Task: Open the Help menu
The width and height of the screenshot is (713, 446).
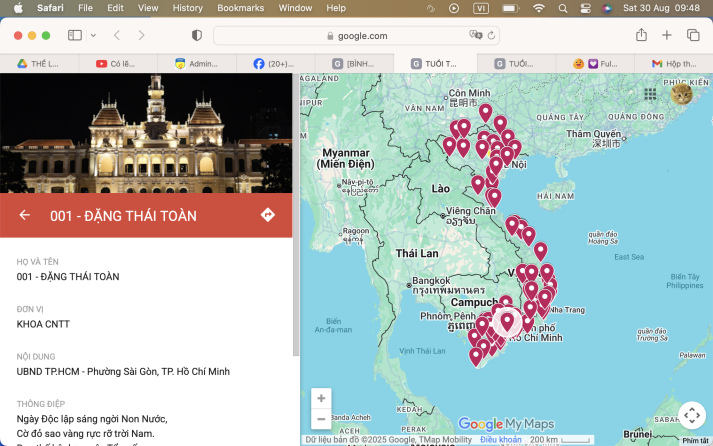Action: (x=336, y=8)
